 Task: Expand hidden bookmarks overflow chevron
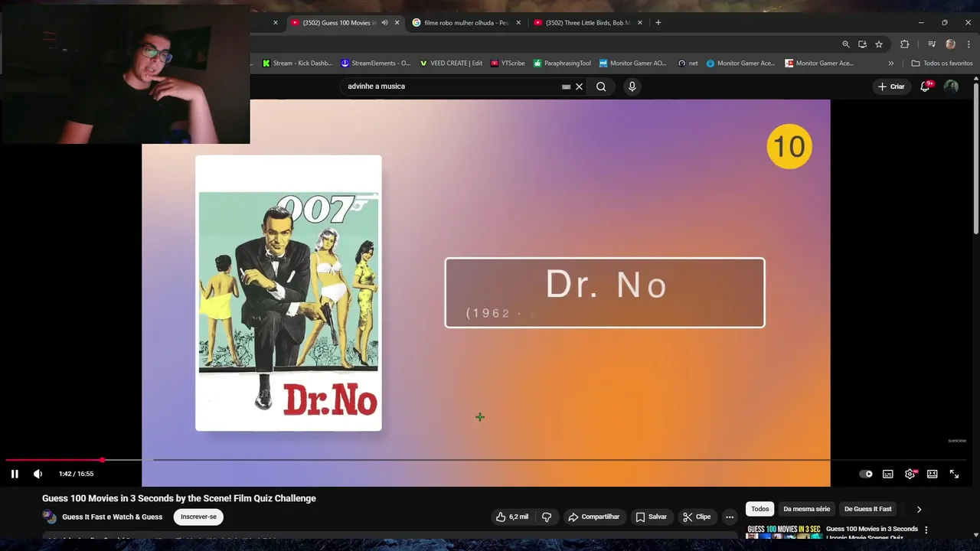pyautogui.click(x=890, y=64)
